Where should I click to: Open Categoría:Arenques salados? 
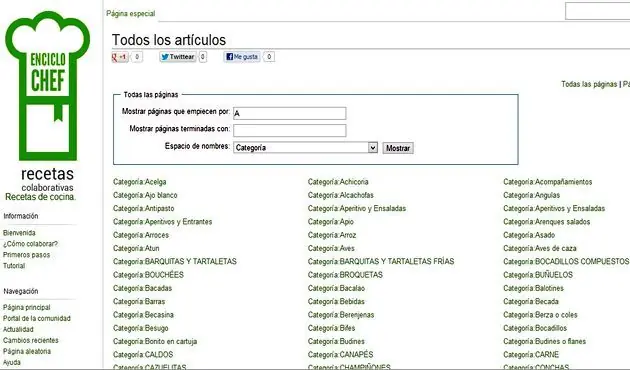[x=546, y=222]
